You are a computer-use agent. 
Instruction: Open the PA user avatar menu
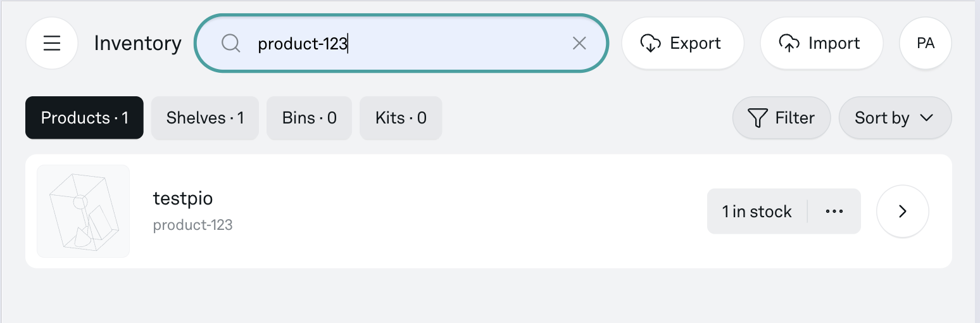(x=925, y=43)
